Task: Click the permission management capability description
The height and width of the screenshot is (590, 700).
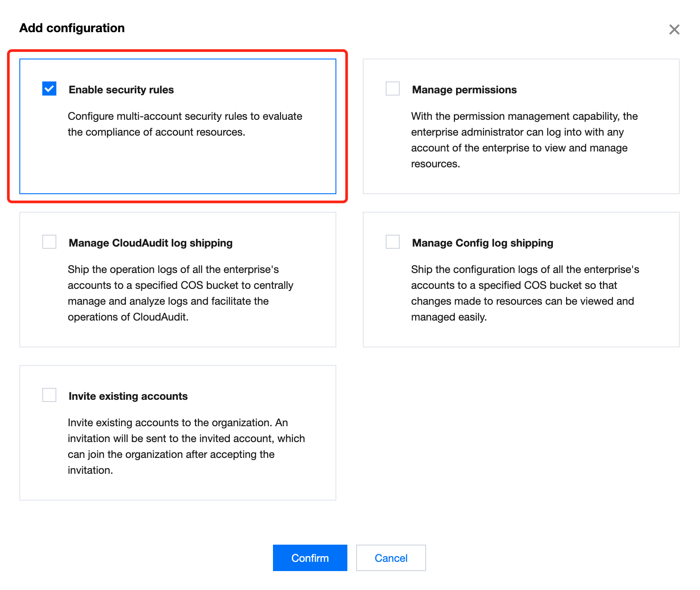Action: click(524, 140)
